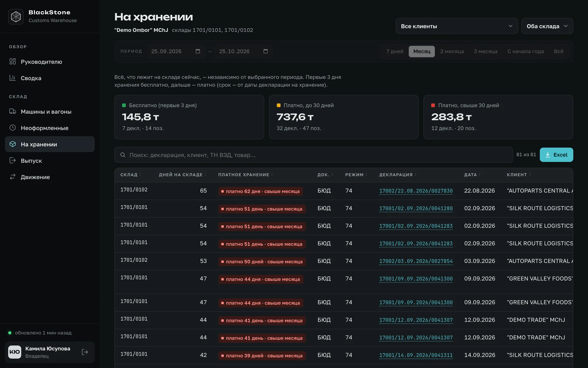Screen dimensions: 588x368
Task: Click the платно 50 дней badge
Action: [x=262, y=262]
